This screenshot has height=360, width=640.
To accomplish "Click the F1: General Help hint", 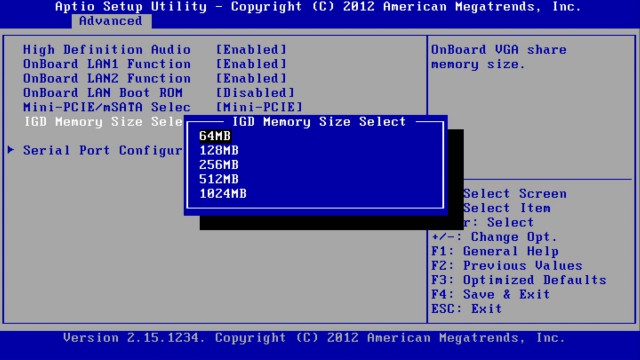I will (495, 251).
